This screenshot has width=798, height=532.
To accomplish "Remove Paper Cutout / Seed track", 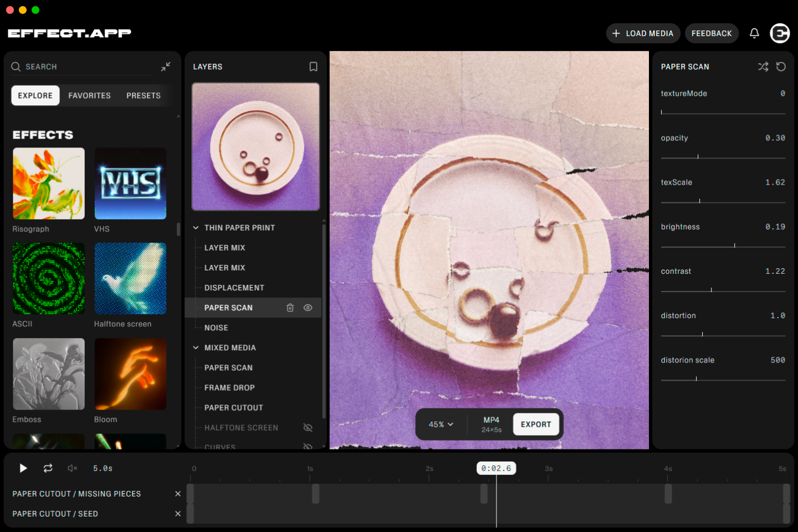I will click(x=178, y=514).
